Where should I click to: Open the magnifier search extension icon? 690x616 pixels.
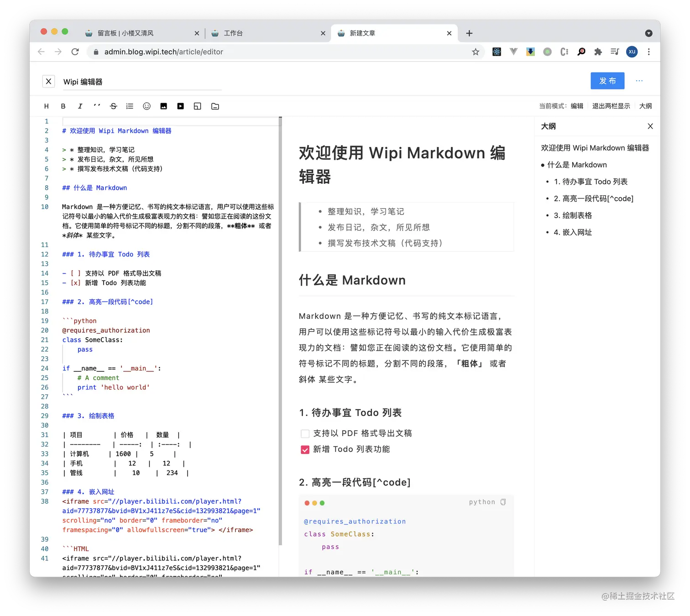tap(581, 52)
